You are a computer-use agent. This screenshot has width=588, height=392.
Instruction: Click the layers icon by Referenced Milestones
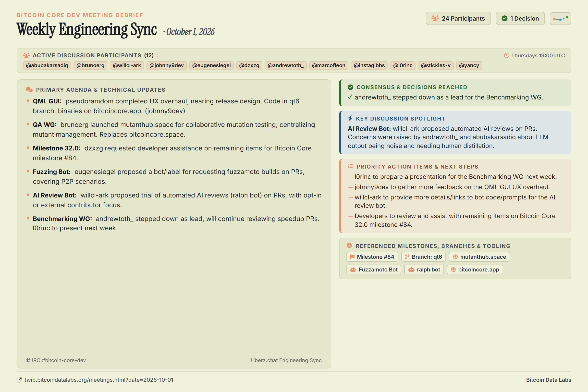(349, 246)
